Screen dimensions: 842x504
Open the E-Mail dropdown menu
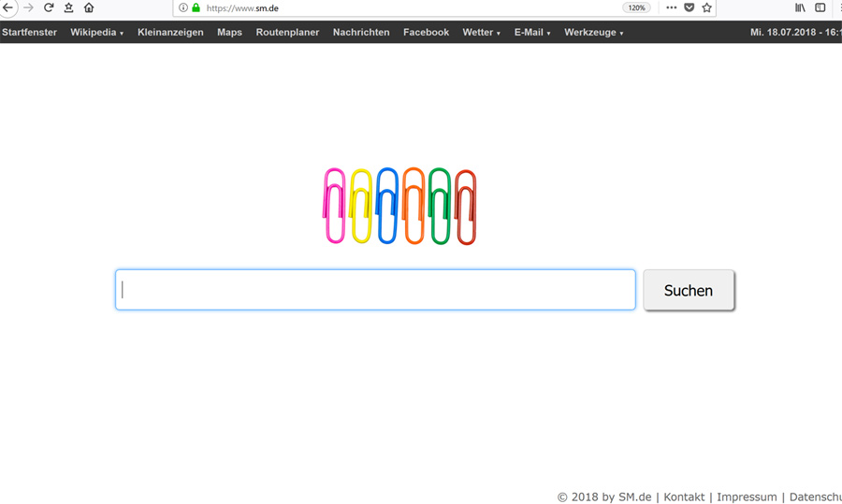pyautogui.click(x=531, y=33)
